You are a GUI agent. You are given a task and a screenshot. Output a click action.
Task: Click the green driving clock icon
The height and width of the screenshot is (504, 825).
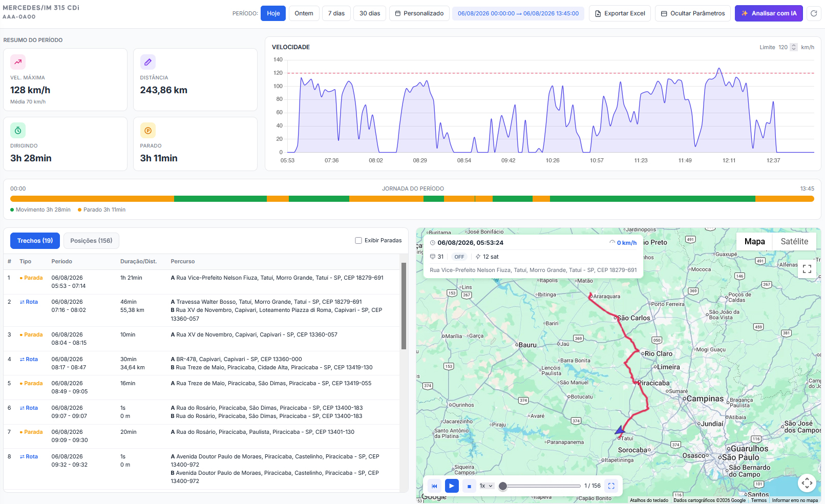[x=18, y=131]
